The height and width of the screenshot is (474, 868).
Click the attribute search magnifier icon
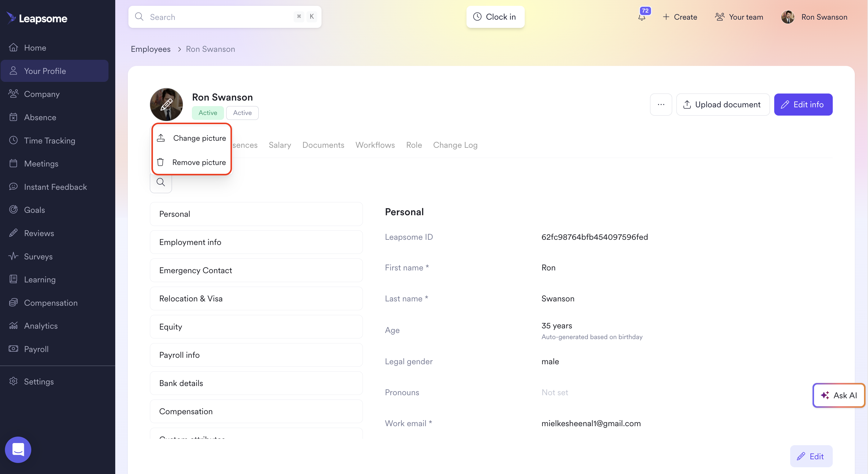pos(161,182)
